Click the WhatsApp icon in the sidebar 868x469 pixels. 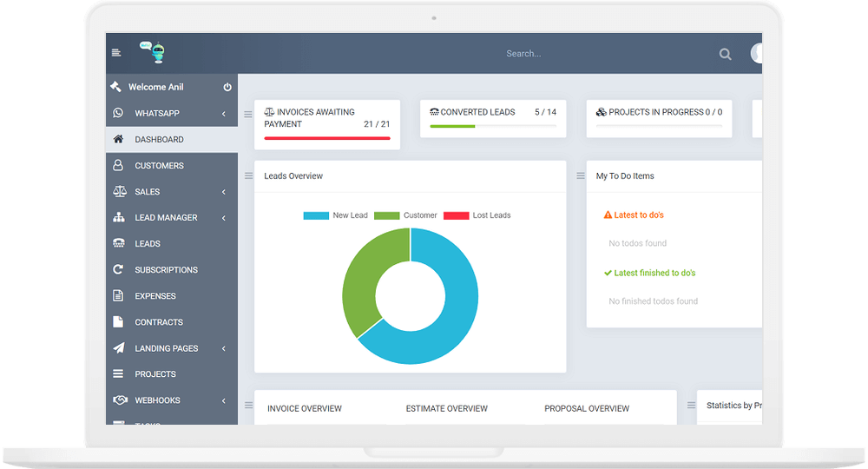coord(118,113)
